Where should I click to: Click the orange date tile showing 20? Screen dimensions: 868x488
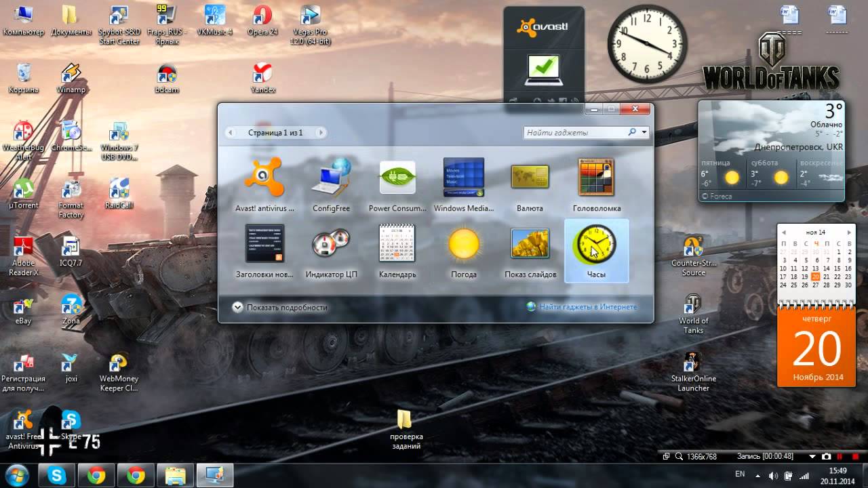(816, 347)
